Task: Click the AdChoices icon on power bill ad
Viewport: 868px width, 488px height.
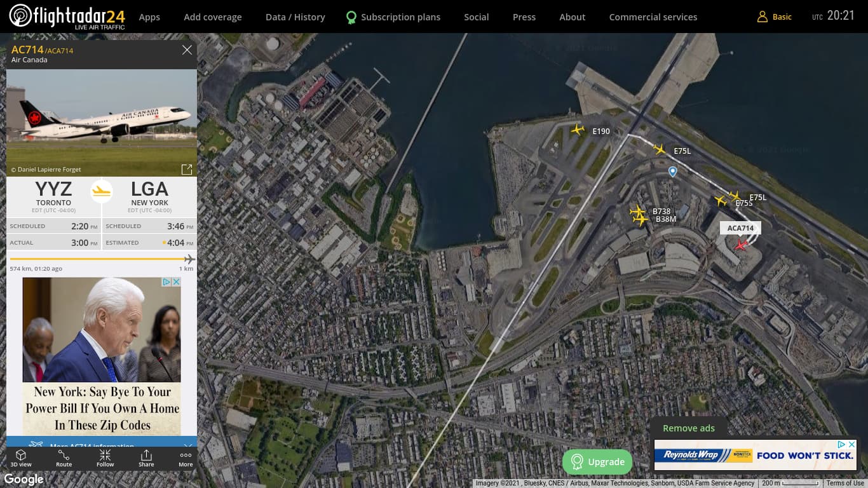Action: (166, 281)
